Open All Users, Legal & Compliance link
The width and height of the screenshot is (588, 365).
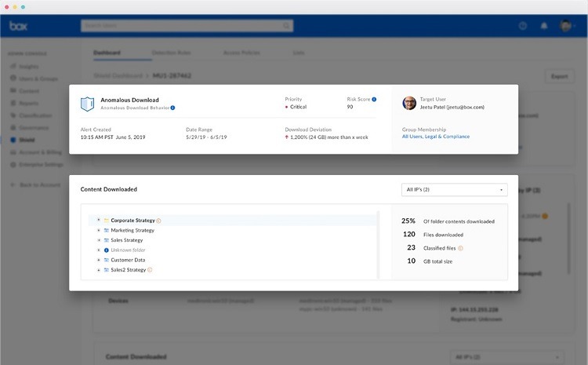point(436,137)
